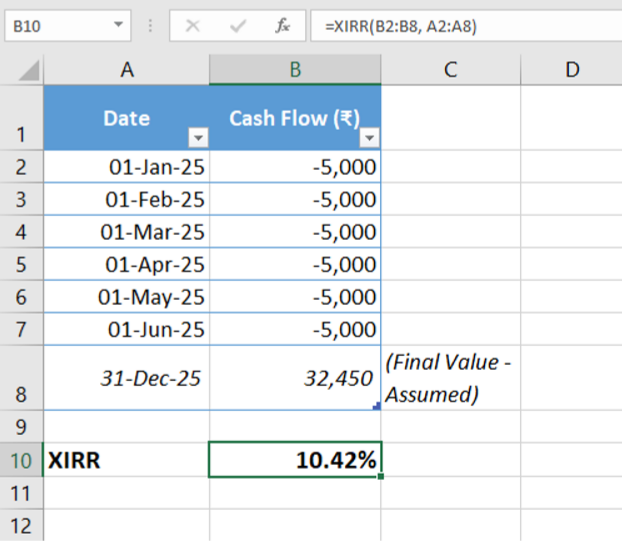Open the Insert Function fx dialog
This screenshot has width=622, height=542.
[282, 26]
